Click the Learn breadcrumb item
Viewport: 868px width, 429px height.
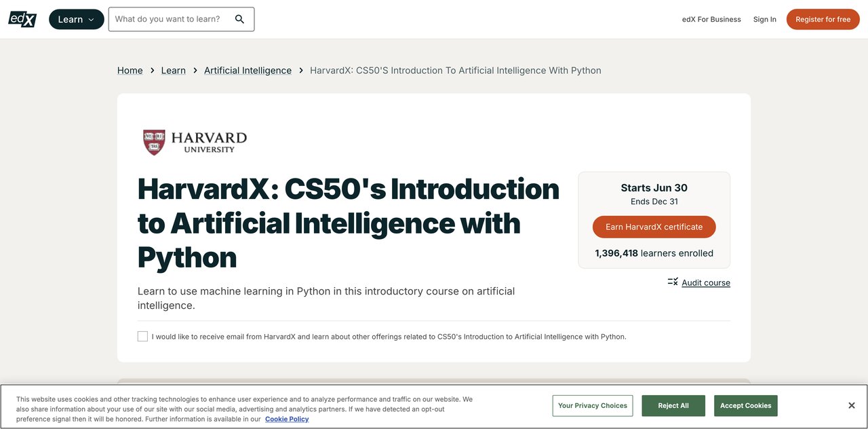click(173, 70)
